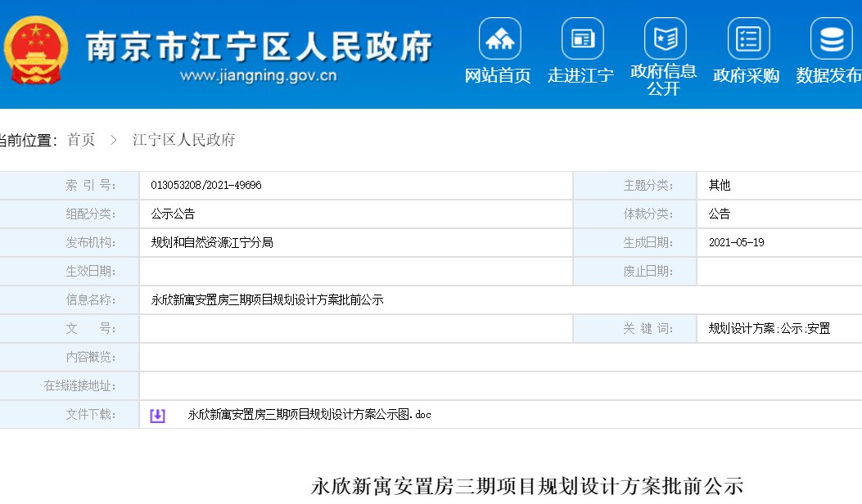This screenshot has width=862, height=504.
Task: Click the 规划和自然资源江宁分局 publisher cell
Action: (x=212, y=243)
